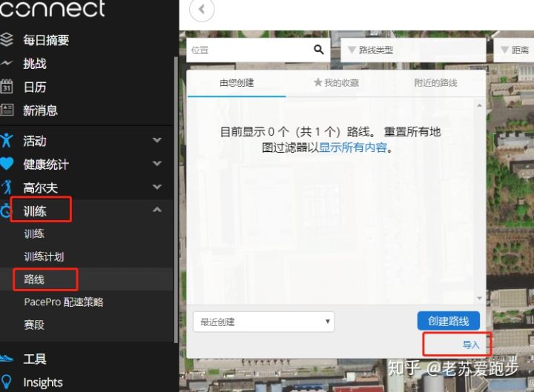Expand the 高尔夫 menu chevron
This screenshot has width=534, height=392.
[x=157, y=187]
